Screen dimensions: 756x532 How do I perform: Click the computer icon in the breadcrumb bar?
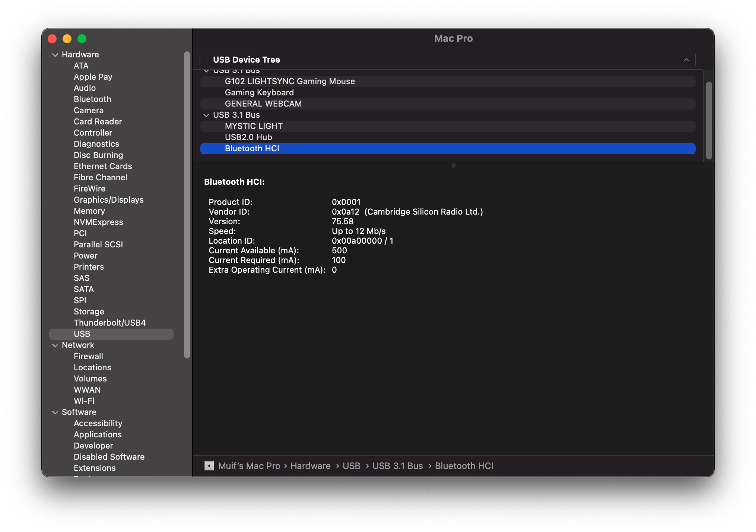pyautogui.click(x=209, y=466)
